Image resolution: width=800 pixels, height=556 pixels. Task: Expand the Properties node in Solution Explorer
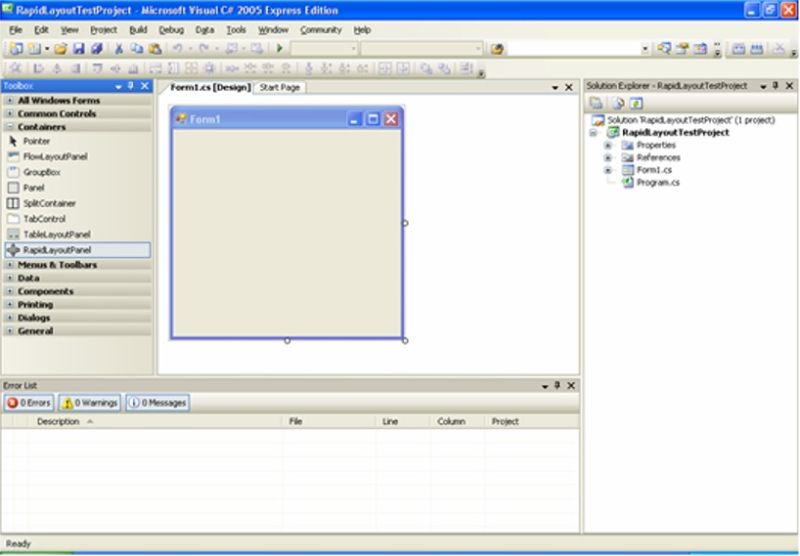tap(608, 145)
